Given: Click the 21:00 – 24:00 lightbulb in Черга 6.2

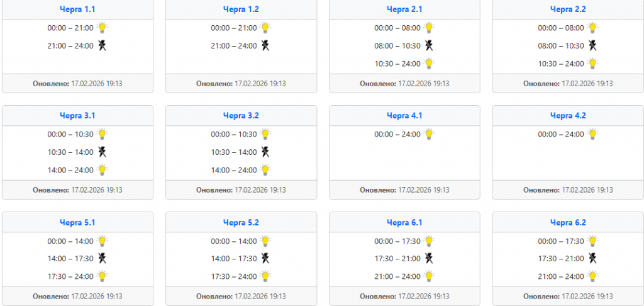Looking at the screenshot, I should (x=592, y=276).
